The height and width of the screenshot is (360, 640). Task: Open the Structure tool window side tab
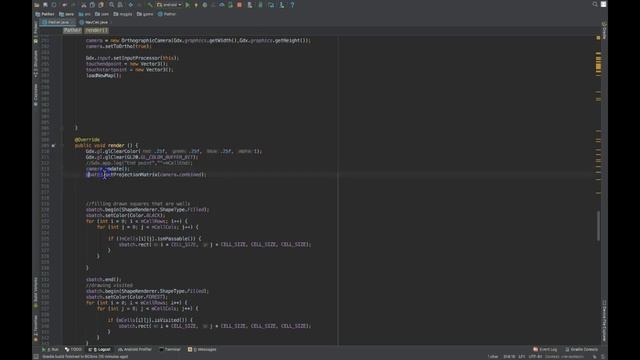pos(36,63)
